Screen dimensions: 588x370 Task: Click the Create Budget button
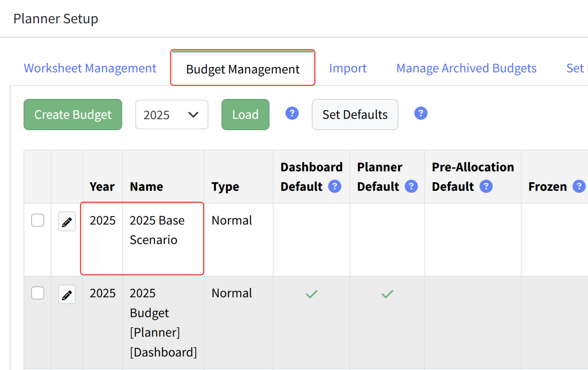(73, 115)
